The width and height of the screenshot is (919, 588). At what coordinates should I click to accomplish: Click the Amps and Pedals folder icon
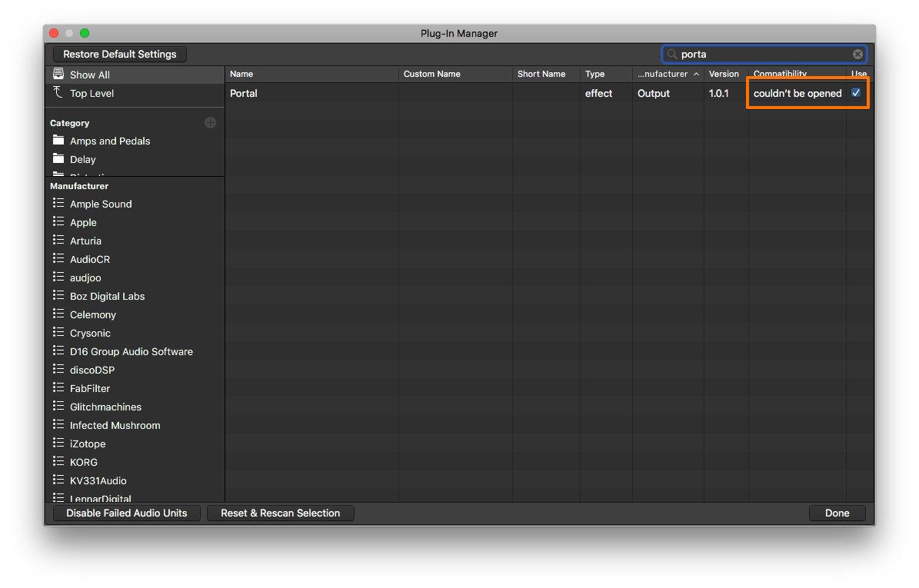click(58, 140)
